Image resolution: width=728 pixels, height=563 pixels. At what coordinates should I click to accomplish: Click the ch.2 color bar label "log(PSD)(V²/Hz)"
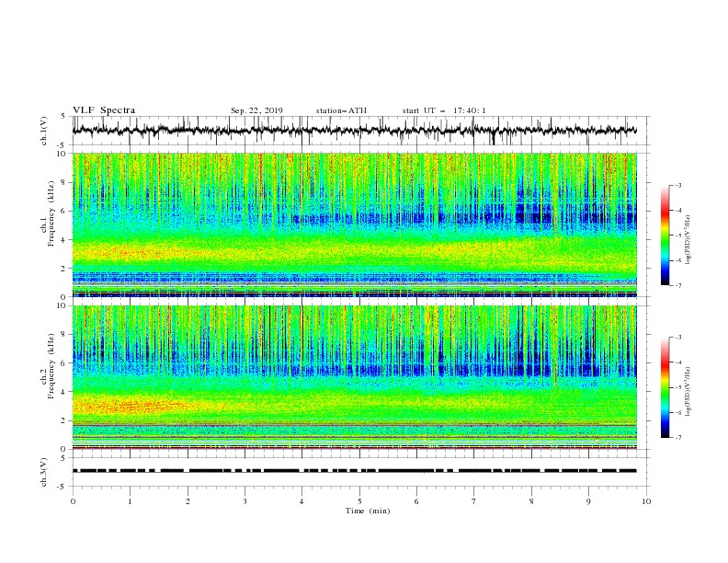click(688, 391)
